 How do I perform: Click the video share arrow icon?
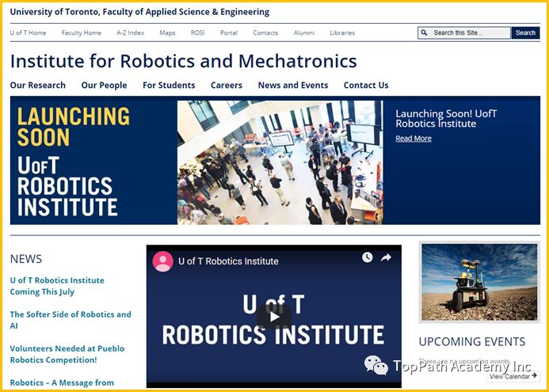coord(386,258)
